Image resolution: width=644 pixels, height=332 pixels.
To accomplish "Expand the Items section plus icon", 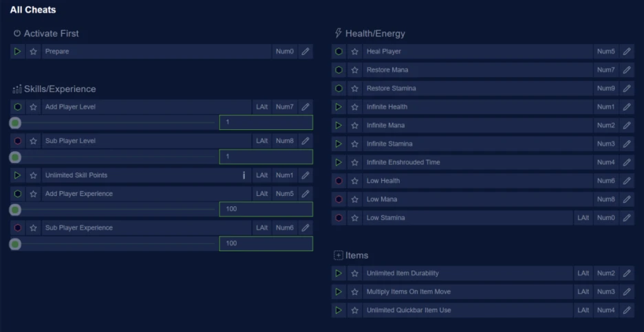I will (339, 256).
